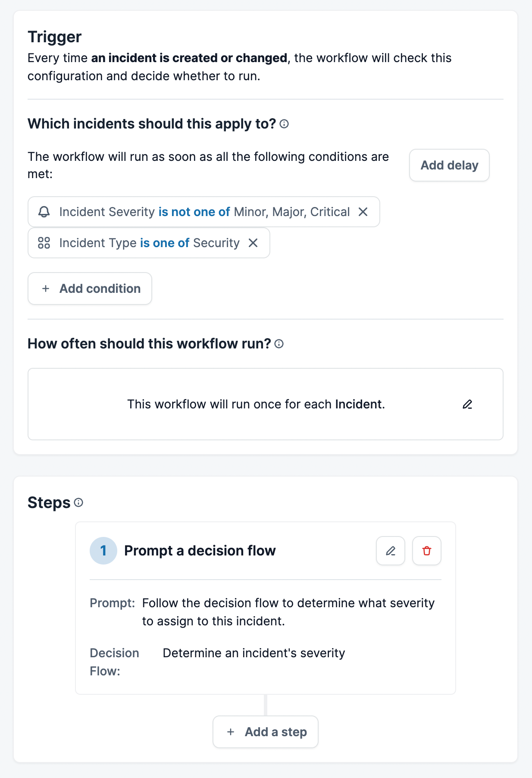Select the step number 1 badge
Image resolution: width=532 pixels, height=778 pixels.
point(103,551)
